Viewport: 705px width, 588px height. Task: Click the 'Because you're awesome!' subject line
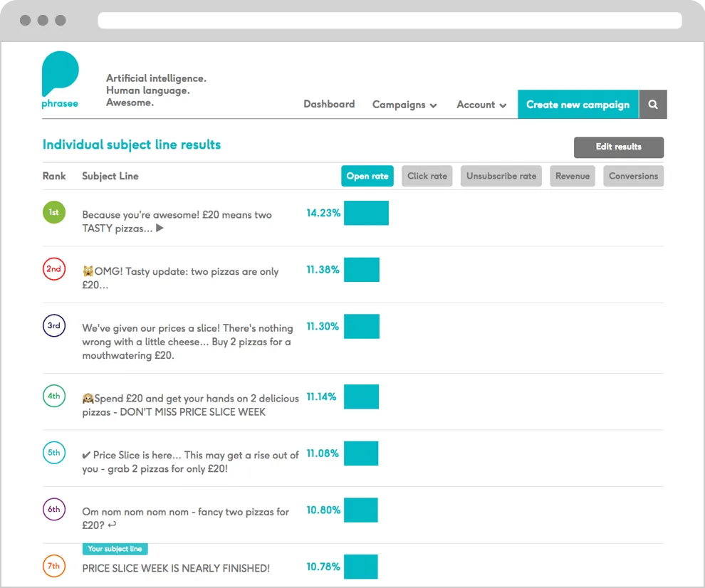point(177,221)
